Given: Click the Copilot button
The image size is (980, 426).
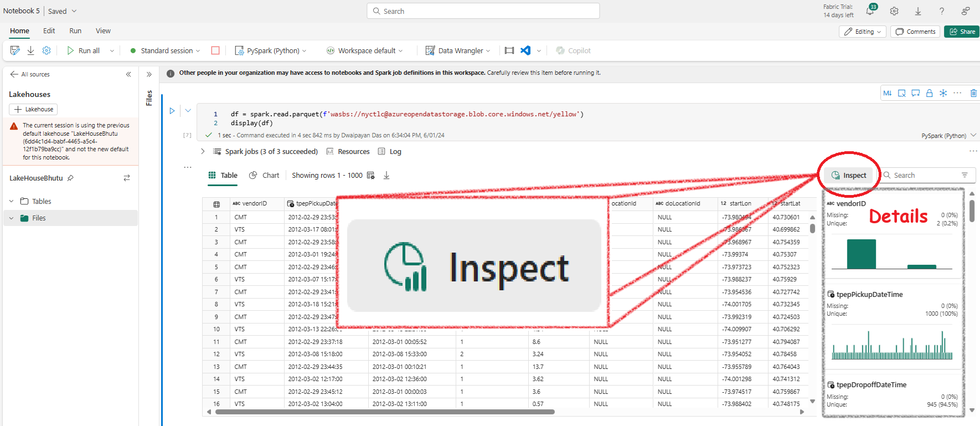Looking at the screenshot, I should [573, 50].
